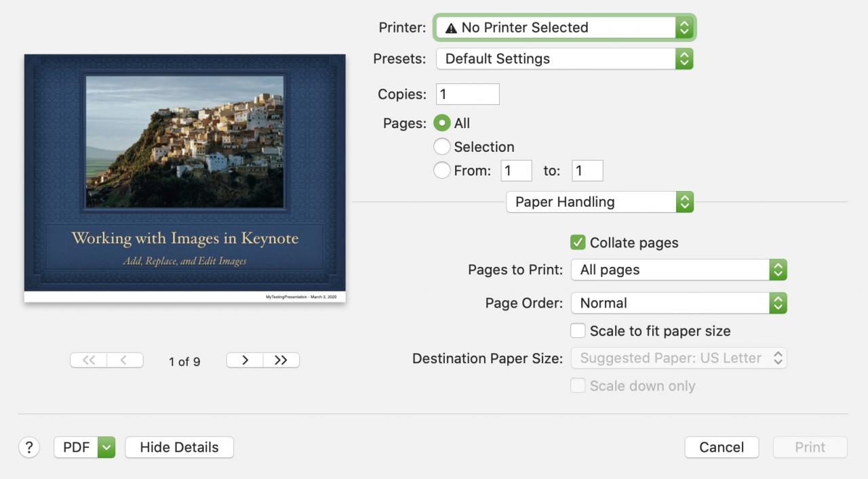Screen dimensions: 868x479
Task: Go to the next preview page
Action: (x=245, y=360)
